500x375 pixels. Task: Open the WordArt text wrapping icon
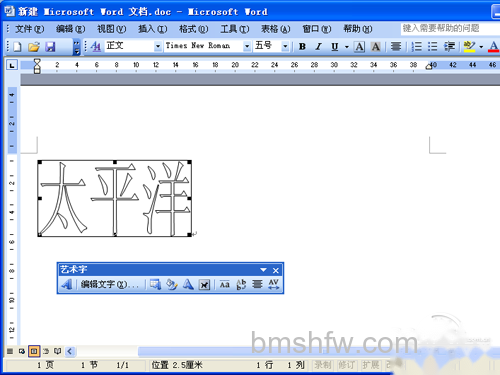point(204,284)
